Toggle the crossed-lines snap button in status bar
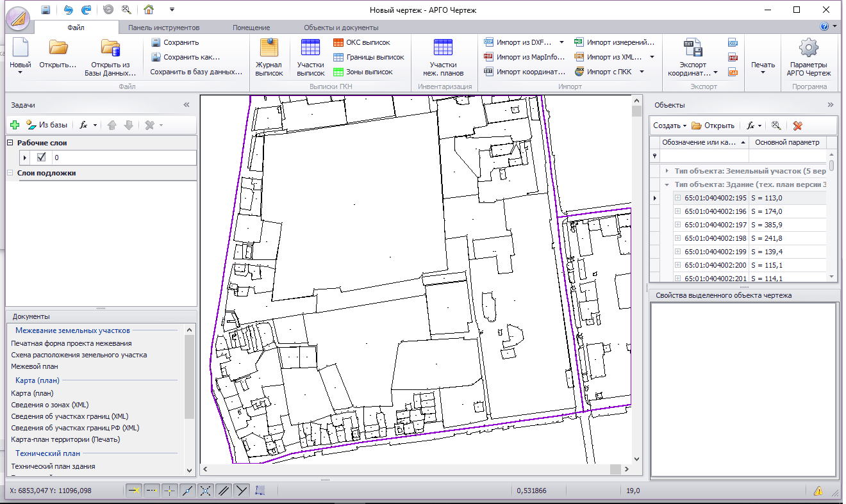The width and height of the screenshot is (846, 504). (x=206, y=491)
